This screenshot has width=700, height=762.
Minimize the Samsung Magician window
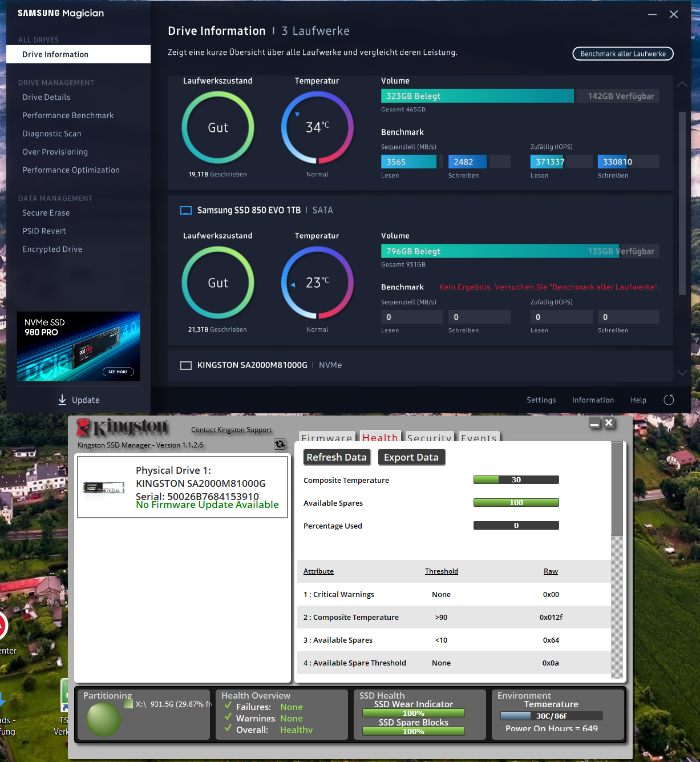652,14
